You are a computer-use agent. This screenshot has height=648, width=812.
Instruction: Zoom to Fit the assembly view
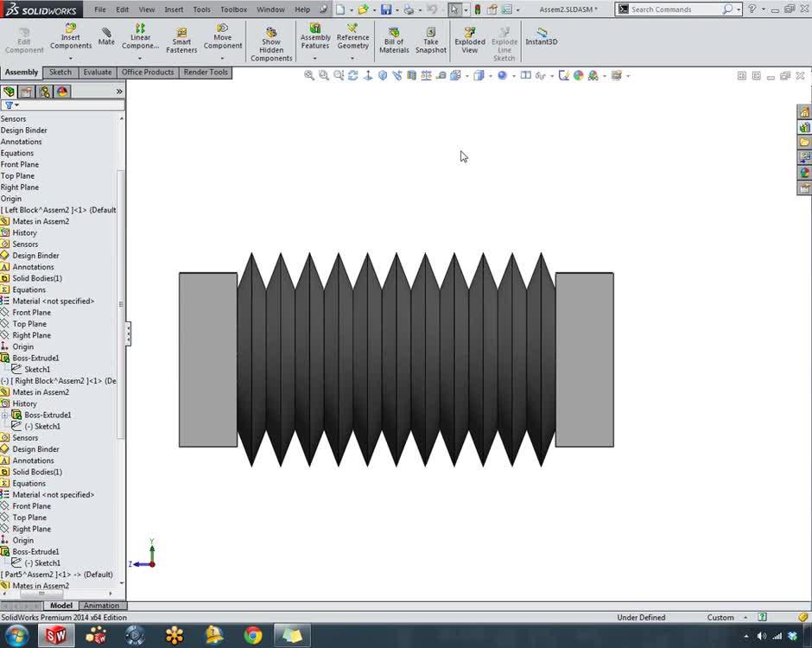[x=308, y=75]
